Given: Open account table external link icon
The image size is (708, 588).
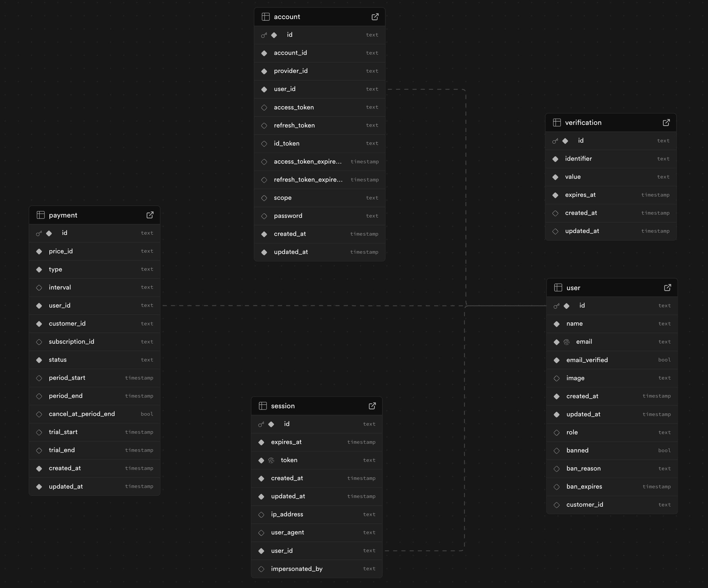Looking at the screenshot, I should click(x=375, y=17).
